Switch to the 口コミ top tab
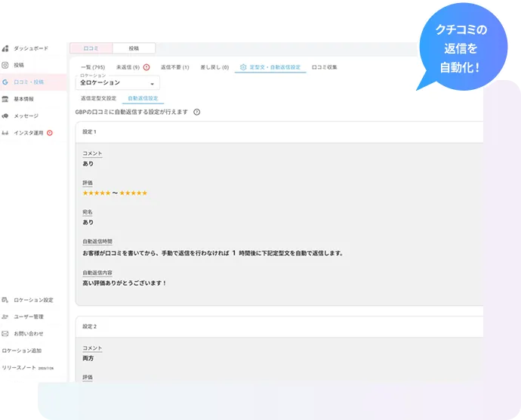 [91, 48]
